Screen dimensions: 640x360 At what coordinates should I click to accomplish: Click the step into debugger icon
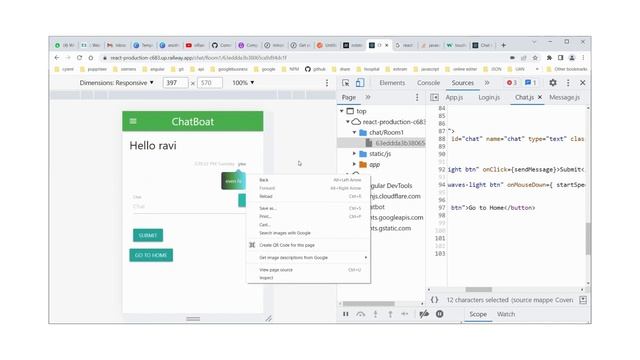(376, 314)
